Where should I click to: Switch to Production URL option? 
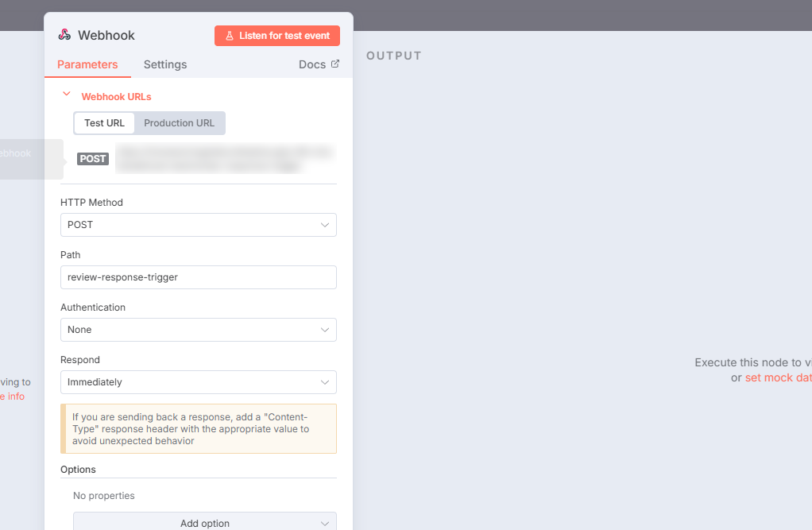pyautogui.click(x=179, y=123)
